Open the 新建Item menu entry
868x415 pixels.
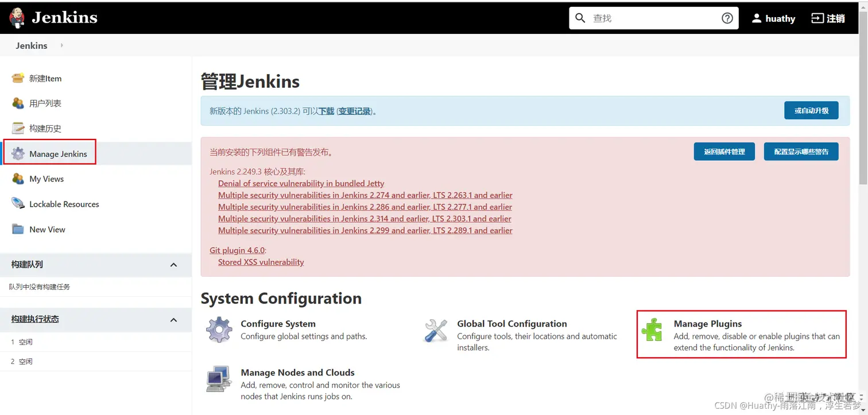tap(45, 79)
